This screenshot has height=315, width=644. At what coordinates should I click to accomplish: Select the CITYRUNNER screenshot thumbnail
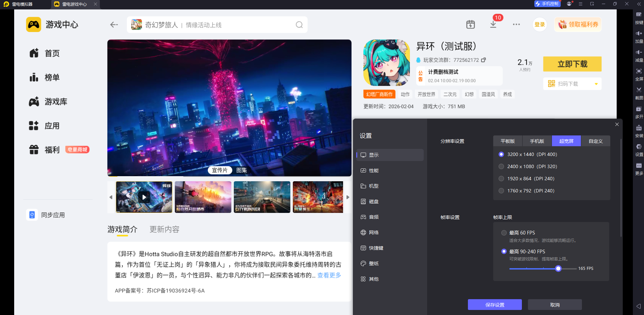pos(262,197)
